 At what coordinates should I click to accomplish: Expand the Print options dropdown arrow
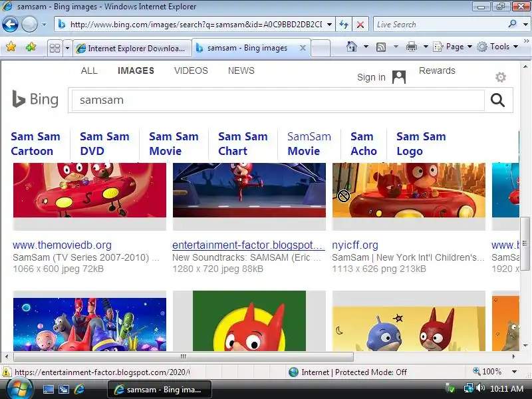click(426, 47)
